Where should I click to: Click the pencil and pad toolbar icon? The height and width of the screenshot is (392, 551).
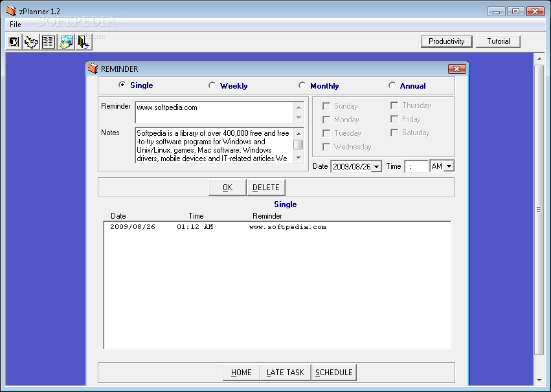pyautogui.click(x=31, y=42)
